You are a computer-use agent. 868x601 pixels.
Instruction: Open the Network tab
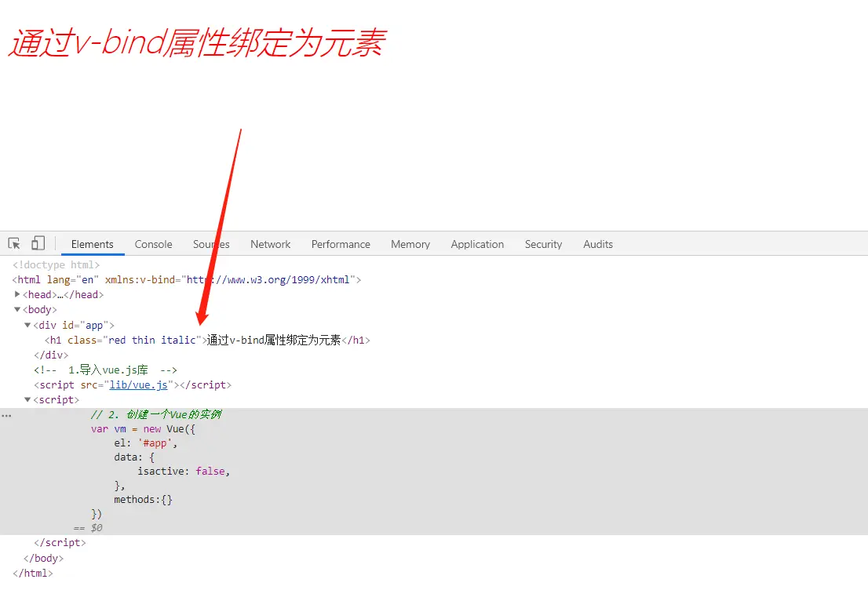(270, 244)
